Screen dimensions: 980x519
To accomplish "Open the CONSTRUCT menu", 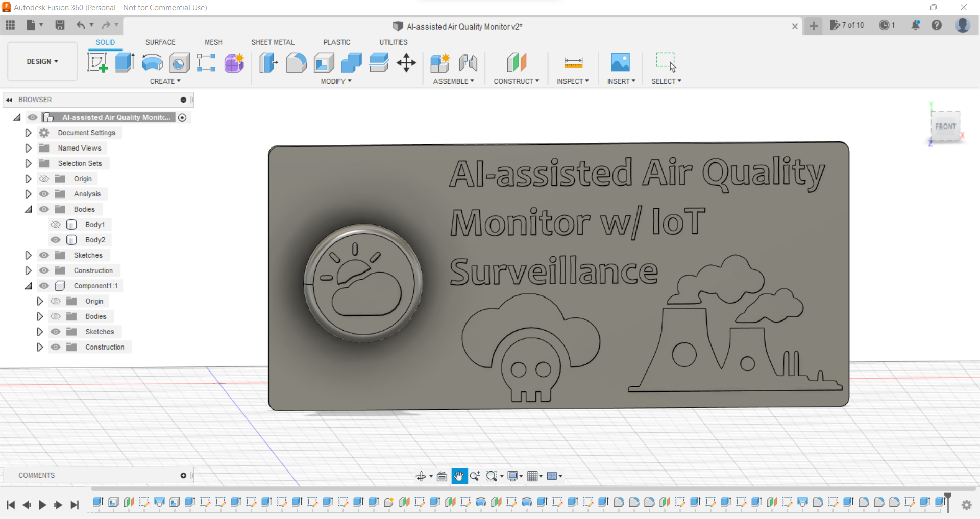I will tap(516, 81).
